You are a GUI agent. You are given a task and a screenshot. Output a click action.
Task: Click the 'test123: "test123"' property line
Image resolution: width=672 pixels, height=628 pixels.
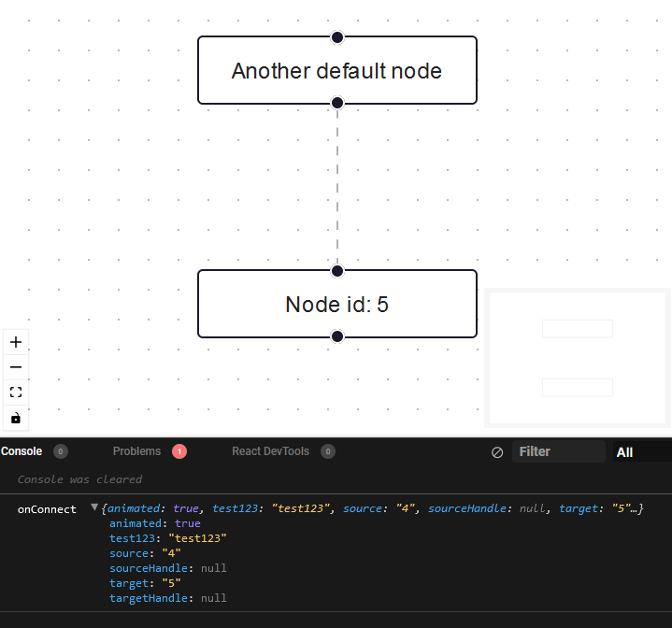168,538
